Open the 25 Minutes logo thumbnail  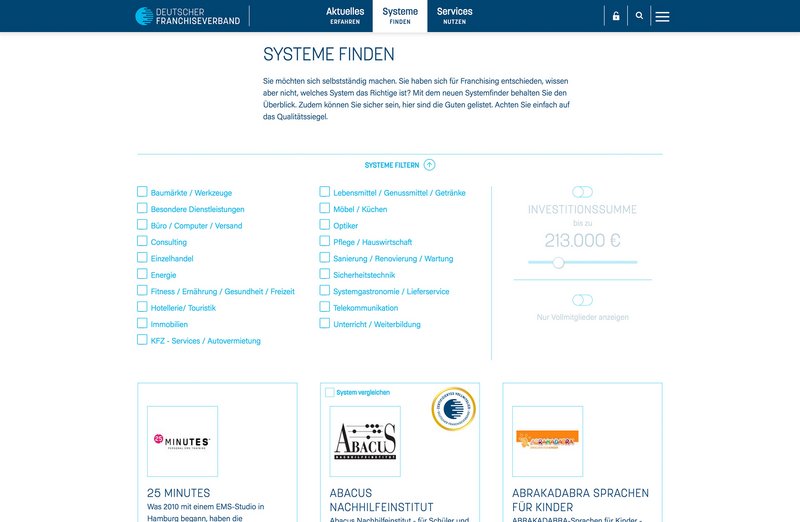tap(183, 441)
